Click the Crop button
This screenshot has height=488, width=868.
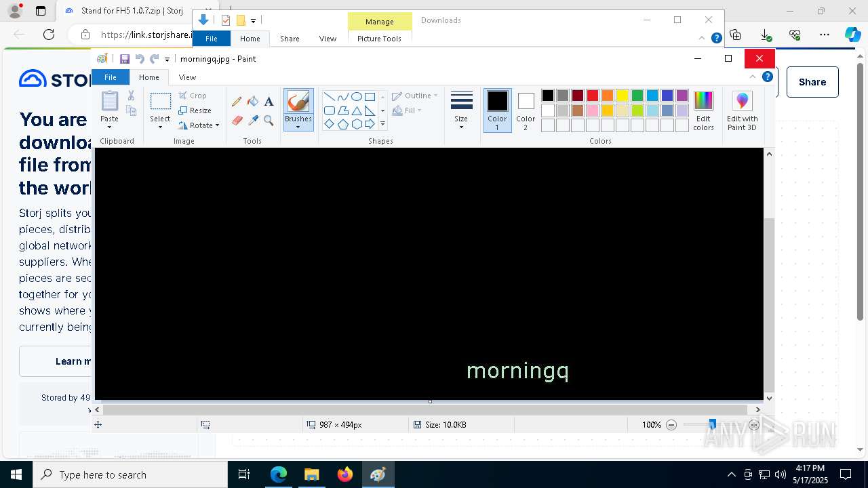click(193, 96)
